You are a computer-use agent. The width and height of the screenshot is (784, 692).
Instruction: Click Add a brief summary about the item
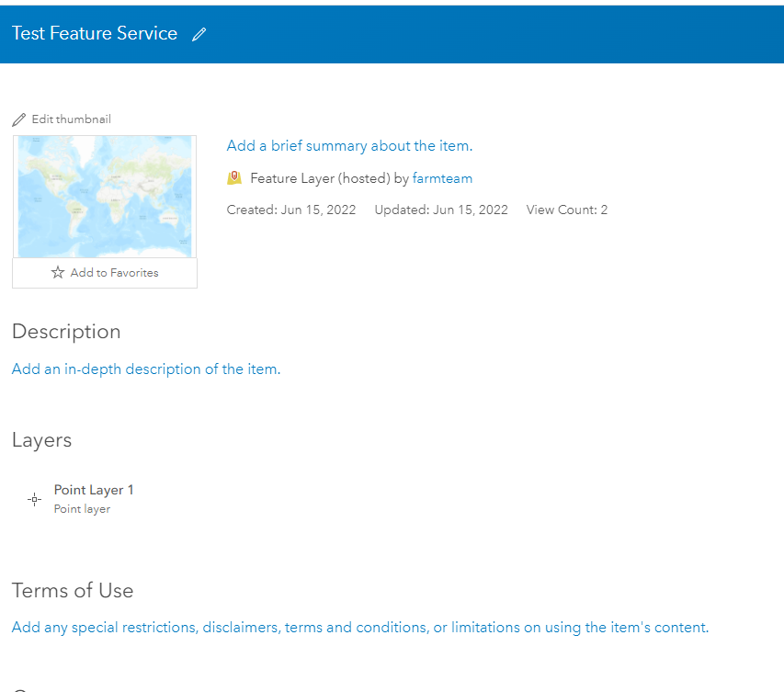349,145
